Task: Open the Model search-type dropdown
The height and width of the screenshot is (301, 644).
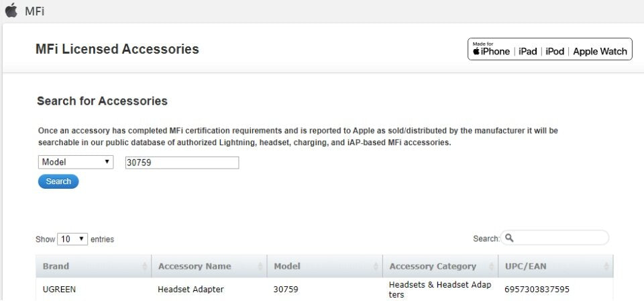Action: coord(76,163)
